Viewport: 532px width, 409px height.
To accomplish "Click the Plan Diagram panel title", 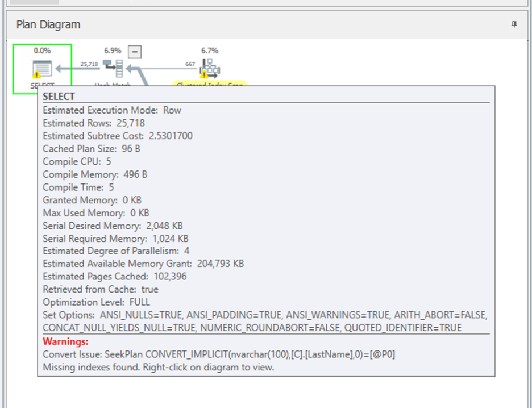I will tap(48, 24).
